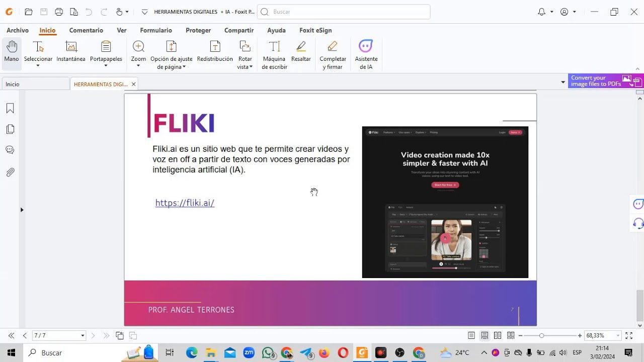The width and height of the screenshot is (644, 362).
Task: Switch to the Comentario ribbon tab
Action: tap(86, 30)
